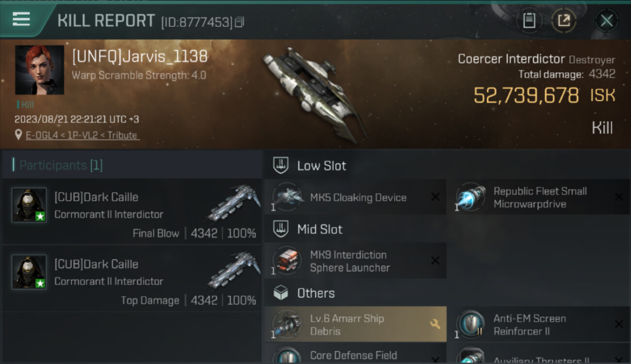Viewport: 631px width, 364px height.
Task: Open the hamburger menu icon
Action: point(21,19)
